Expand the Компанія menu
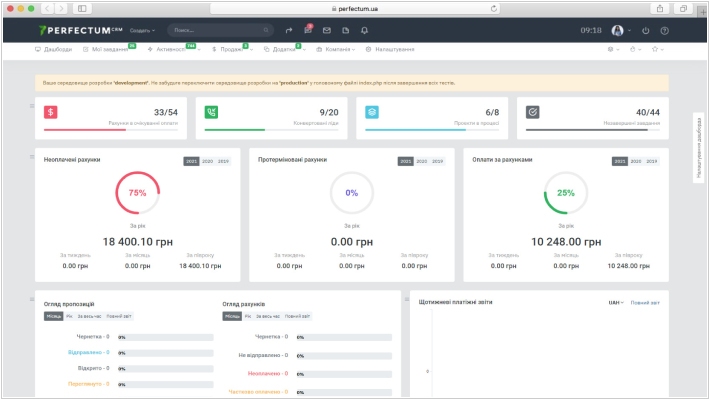Viewport: 709px width, 399px height. point(336,49)
